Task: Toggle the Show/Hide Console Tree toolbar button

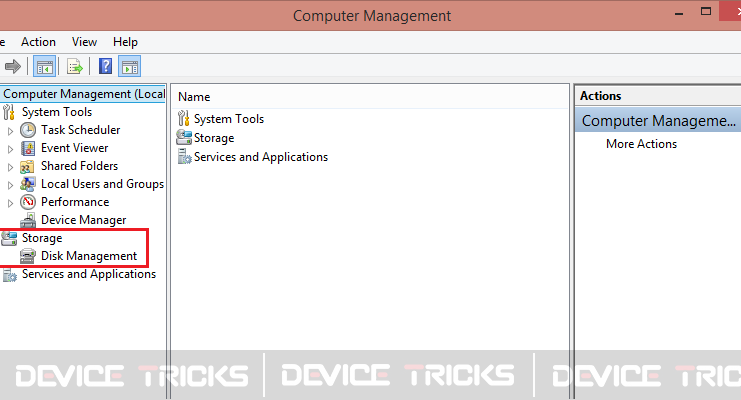Action: pos(44,67)
